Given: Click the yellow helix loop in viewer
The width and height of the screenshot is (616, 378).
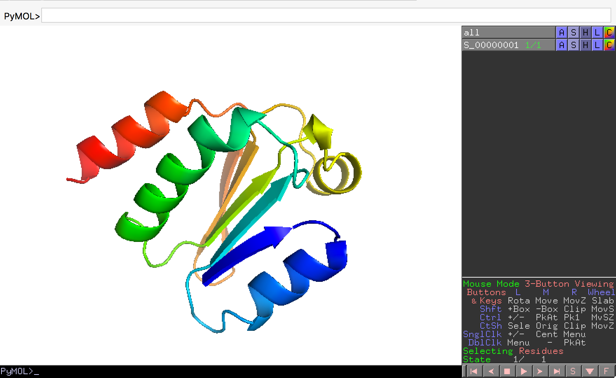Looking at the screenshot, I should [x=336, y=173].
